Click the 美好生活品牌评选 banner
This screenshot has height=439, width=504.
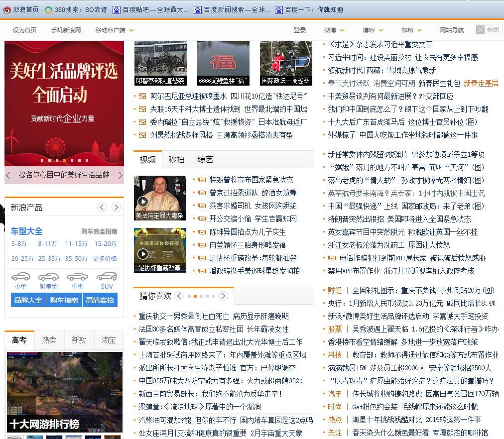pos(64,103)
